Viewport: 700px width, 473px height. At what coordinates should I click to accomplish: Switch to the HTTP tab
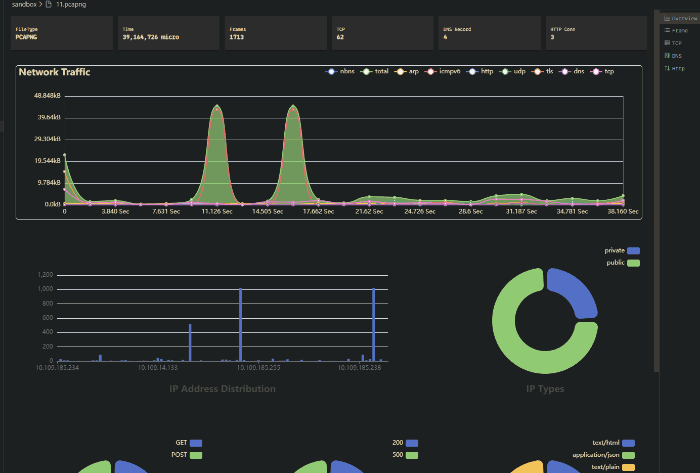(x=680, y=68)
